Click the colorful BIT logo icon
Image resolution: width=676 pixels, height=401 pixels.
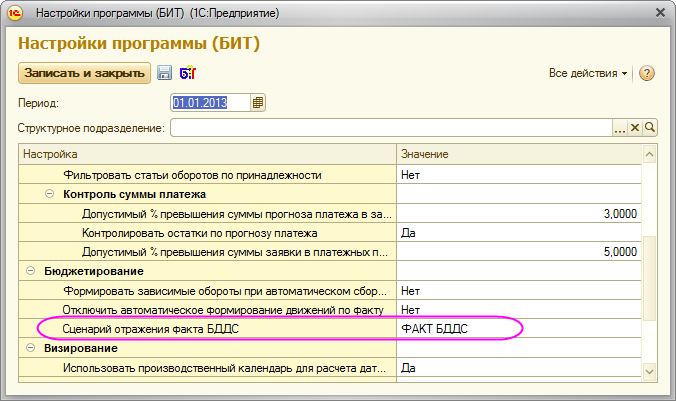coord(188,73)
